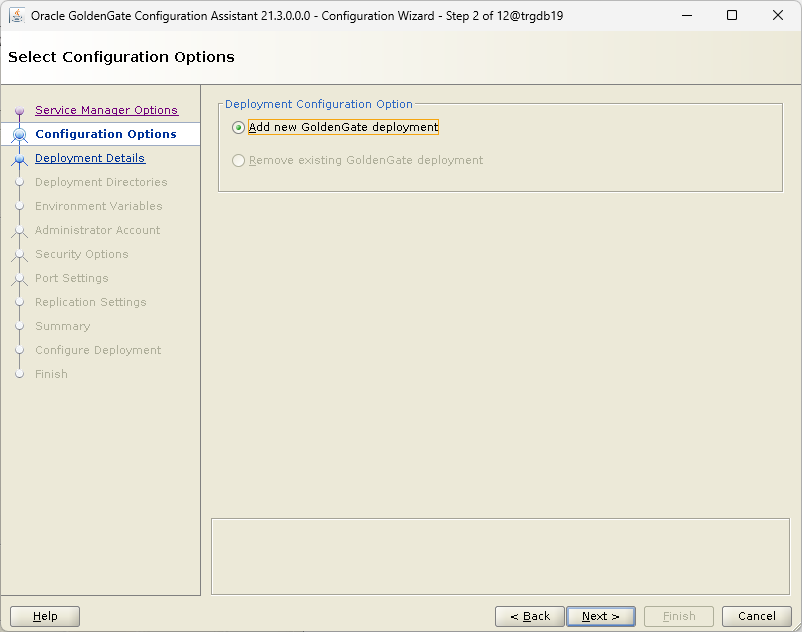Cancel the configuration wizard
Screen dimensions: 802x632
coord(756,616)
